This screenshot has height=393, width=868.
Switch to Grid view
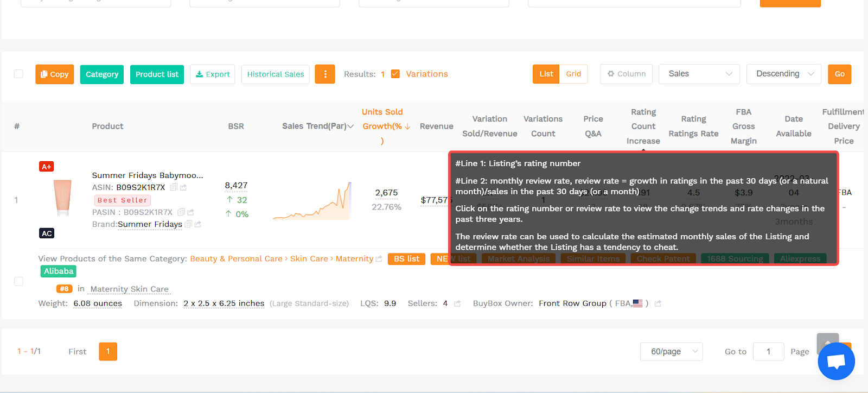(x=573, y=74)
